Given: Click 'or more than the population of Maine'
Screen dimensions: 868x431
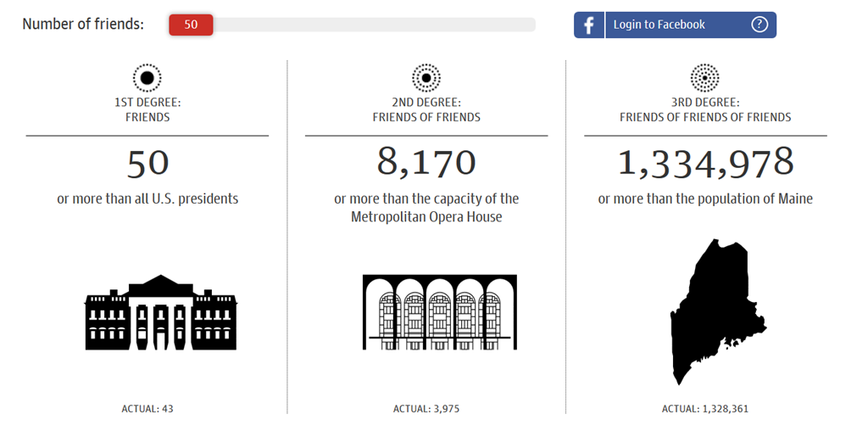Looking at the screenshot, I should tap(705, 199).
